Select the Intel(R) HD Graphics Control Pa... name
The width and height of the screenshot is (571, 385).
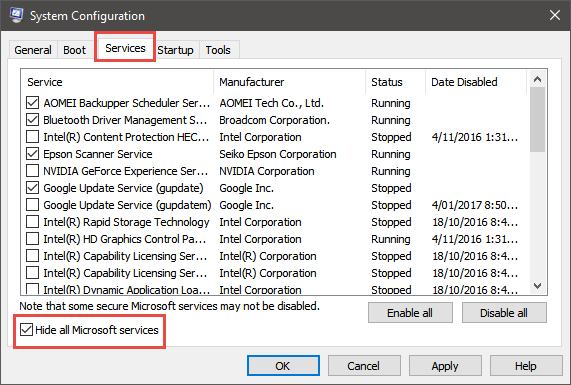click(125, 239)
